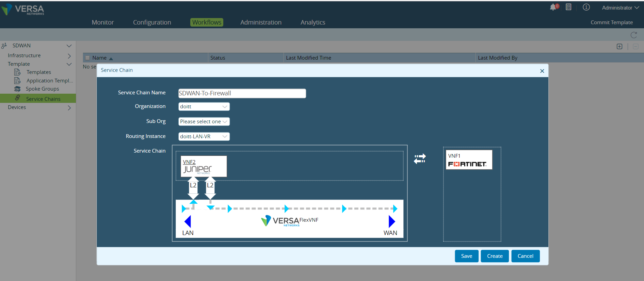Collapse the Template section
644x281 pixels.
click(69, 64)
